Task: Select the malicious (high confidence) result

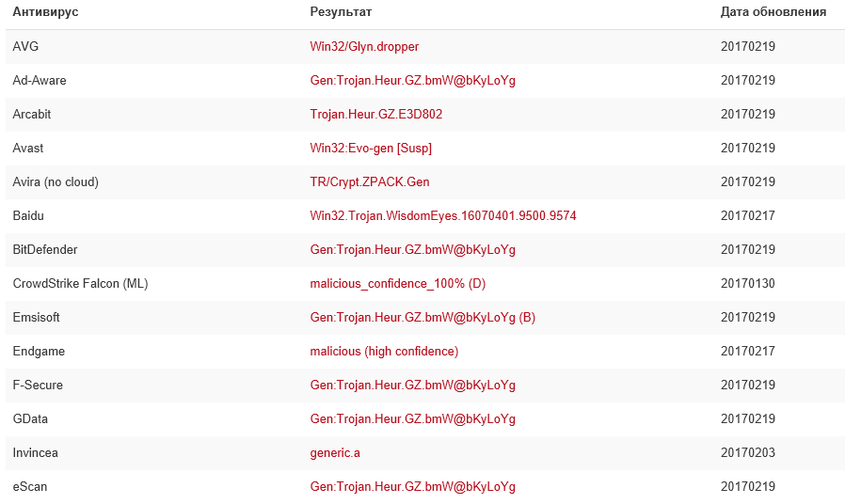Action: (384, 351)
